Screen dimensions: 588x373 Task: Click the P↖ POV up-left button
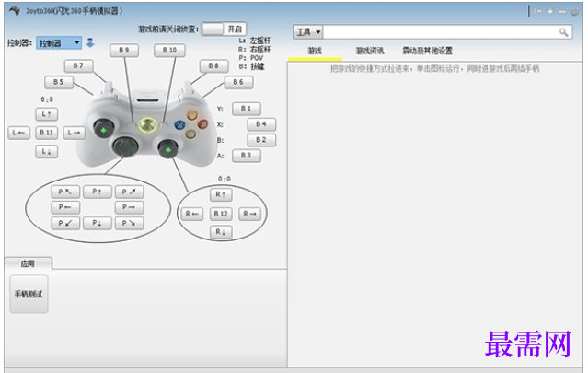point(65,192)
